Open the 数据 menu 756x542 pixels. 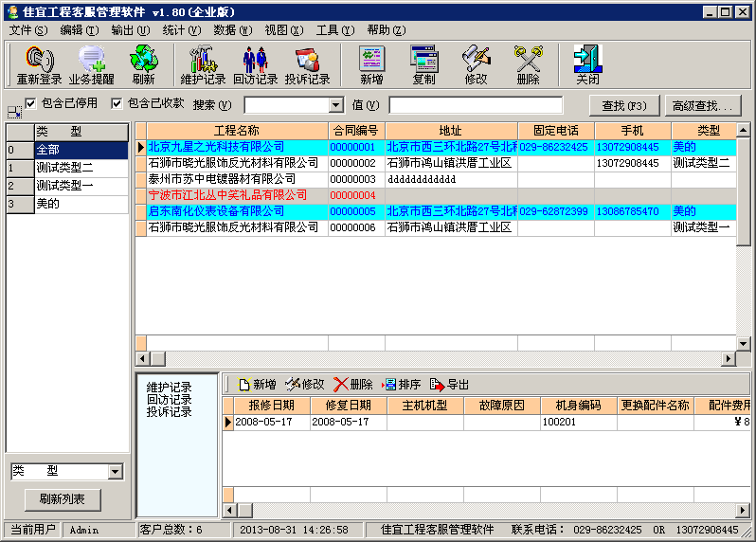232,30
